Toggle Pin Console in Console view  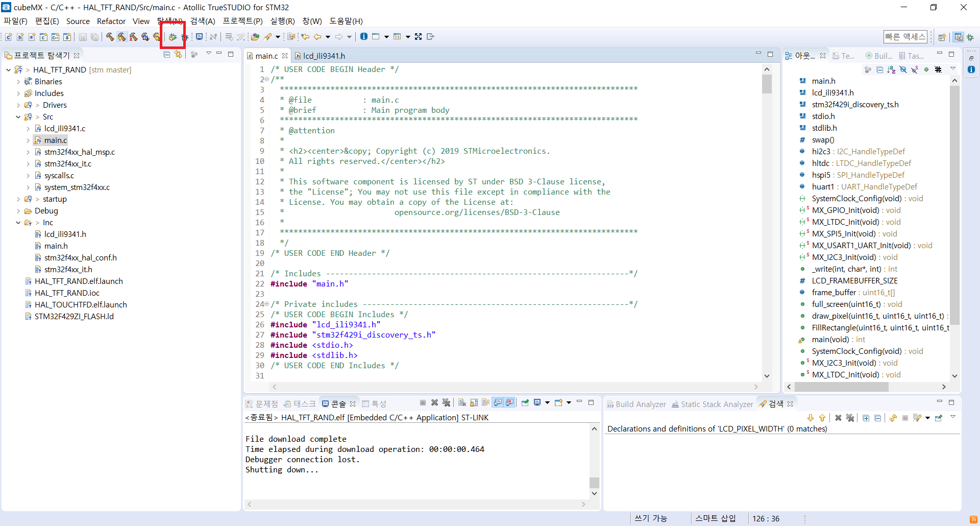tap(525, 403)
